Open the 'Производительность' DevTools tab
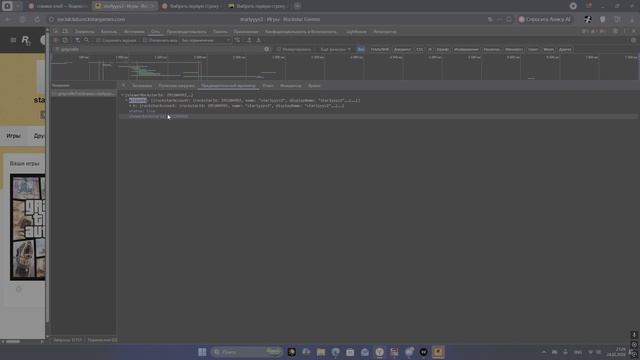 click(187, 31)
